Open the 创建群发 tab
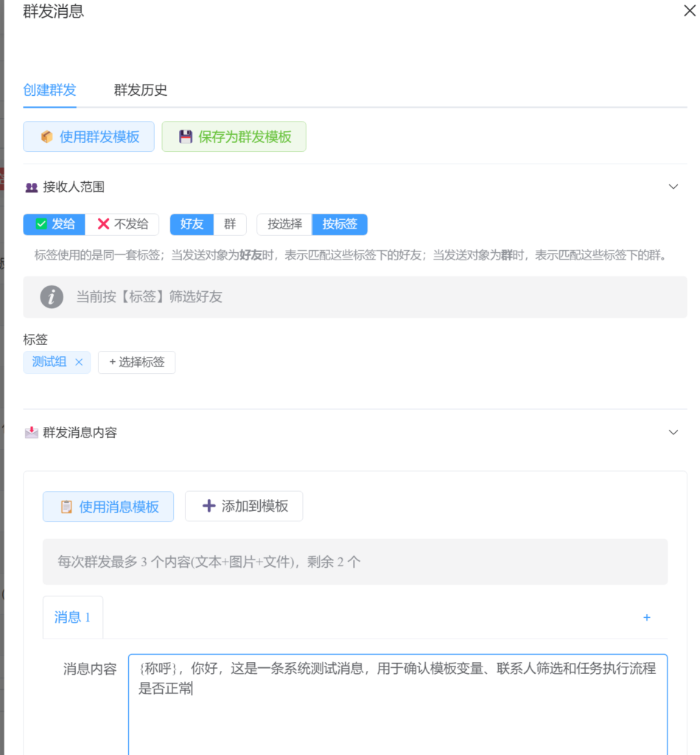The image size is (700, 755). click(49, 90)
